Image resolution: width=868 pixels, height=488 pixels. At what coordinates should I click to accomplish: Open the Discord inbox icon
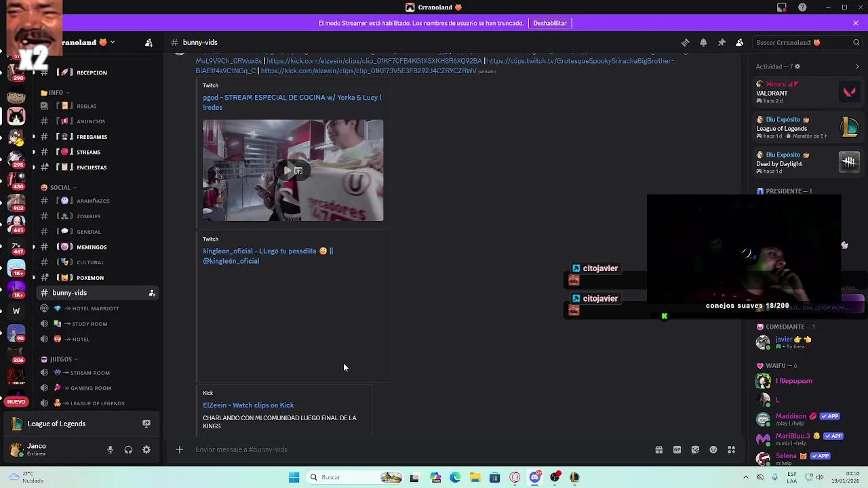tap(782, 7)
